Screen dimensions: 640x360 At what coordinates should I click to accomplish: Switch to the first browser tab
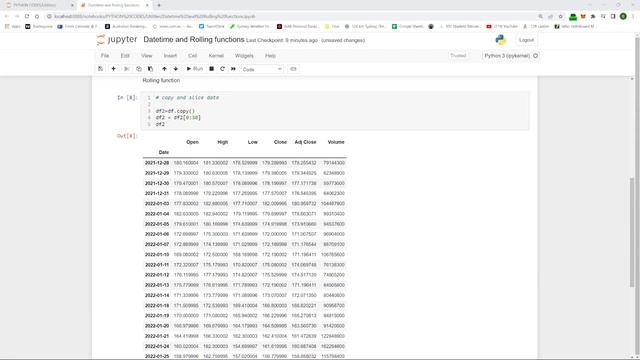40,5
